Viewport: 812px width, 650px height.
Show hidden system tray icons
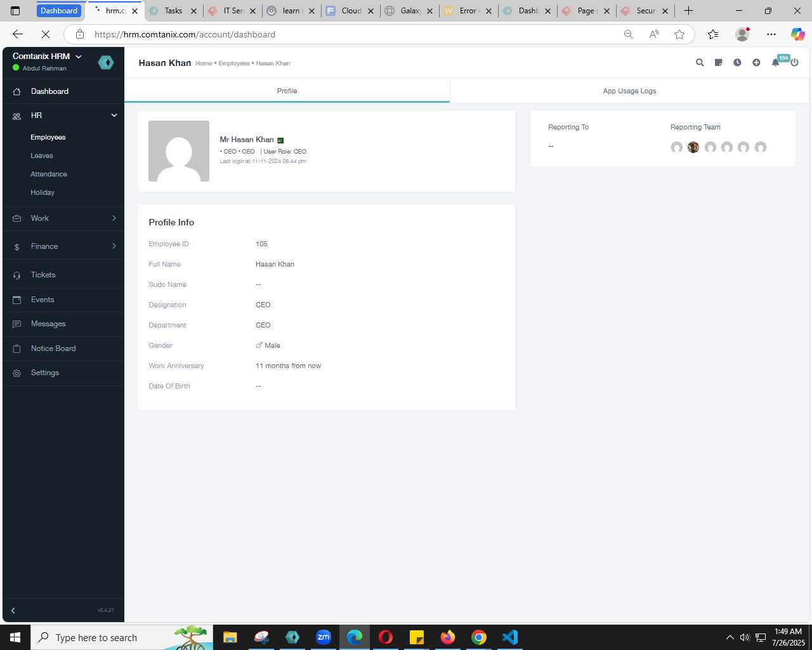[730, 637]
